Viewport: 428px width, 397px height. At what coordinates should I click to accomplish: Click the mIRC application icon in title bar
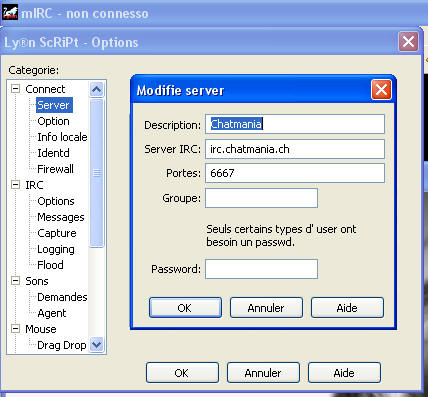(x=10, y=13)
